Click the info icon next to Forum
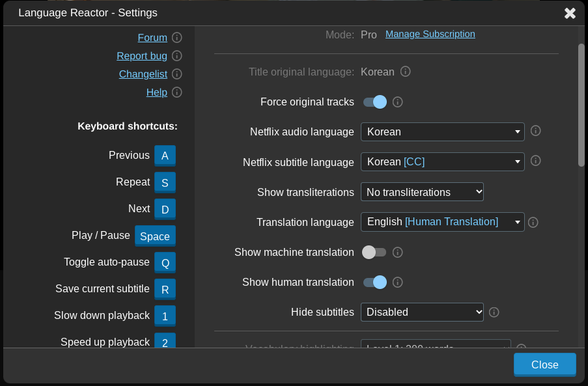 [x=177, y=38]
